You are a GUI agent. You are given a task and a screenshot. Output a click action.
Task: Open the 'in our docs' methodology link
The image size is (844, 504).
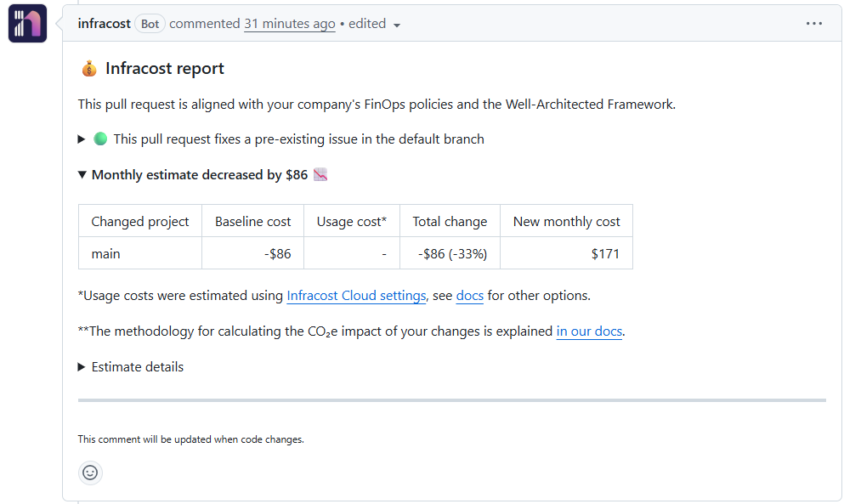[x=589, y=331]
